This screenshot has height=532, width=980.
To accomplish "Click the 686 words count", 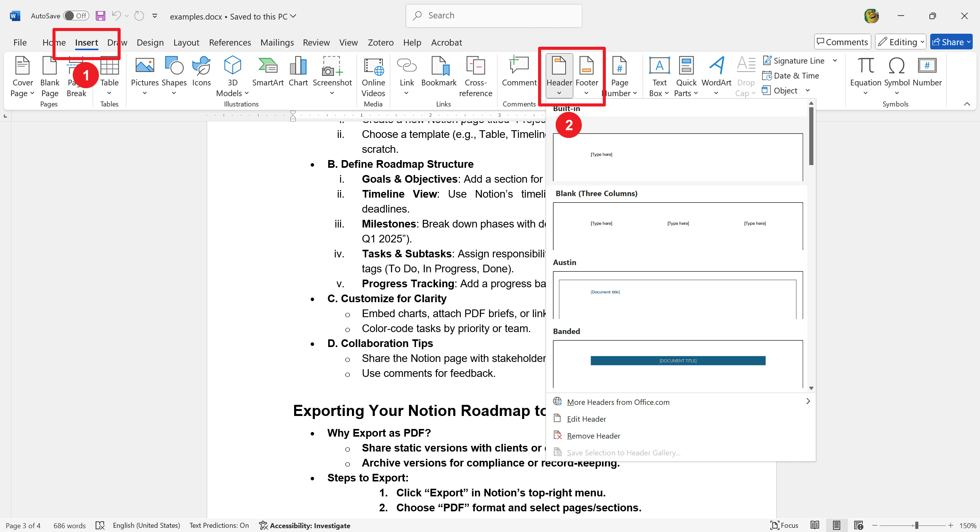I will click(70, 525).
